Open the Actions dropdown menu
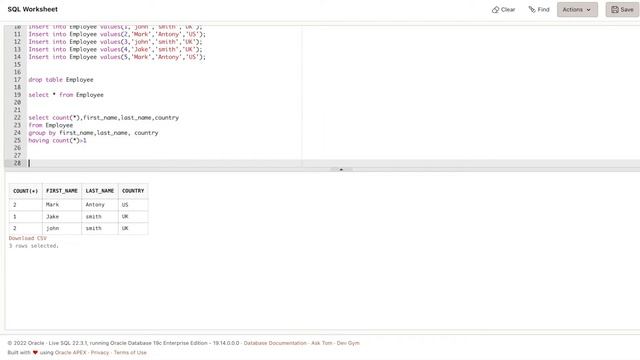The image size is (640, 360). coord(577,9)
